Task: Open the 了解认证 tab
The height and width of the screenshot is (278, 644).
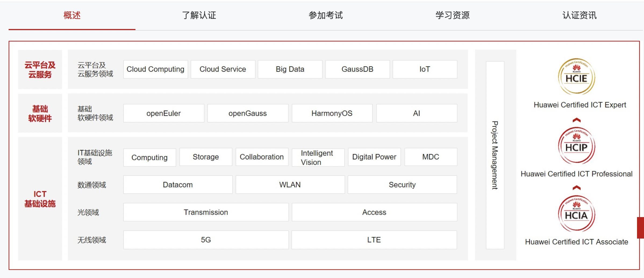Action: coord(199,15)
